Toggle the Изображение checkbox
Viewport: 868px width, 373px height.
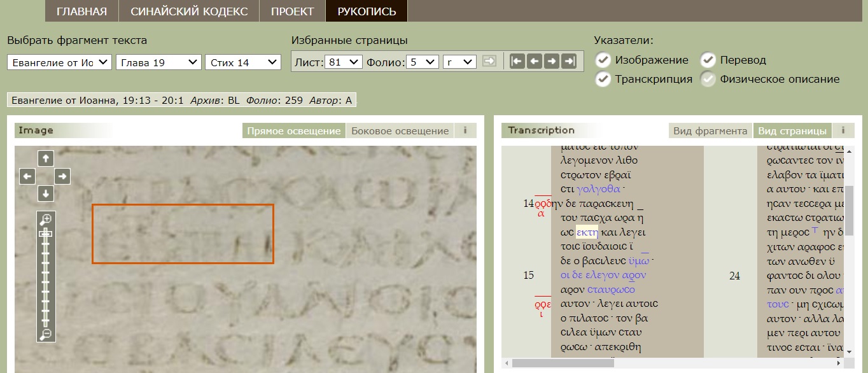pos(603,60)
